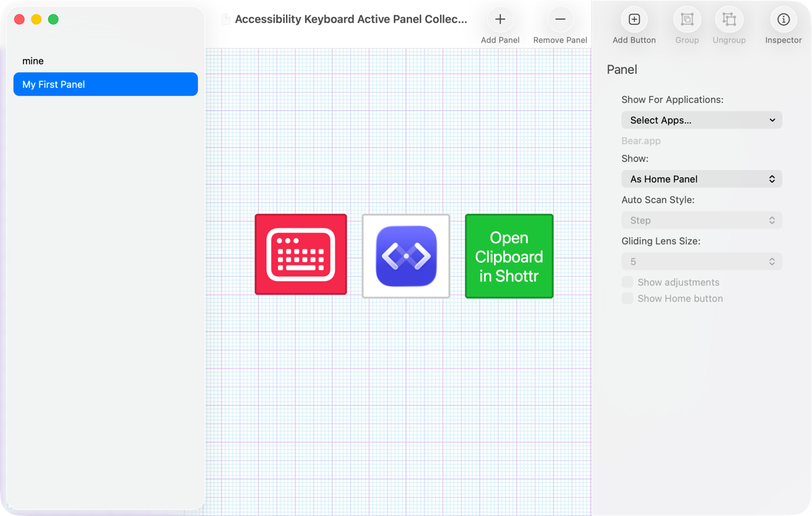Screen dimensions: 812x516
Task: Toggle the Show Home button checkbox
Action: [x=628, y=299]
